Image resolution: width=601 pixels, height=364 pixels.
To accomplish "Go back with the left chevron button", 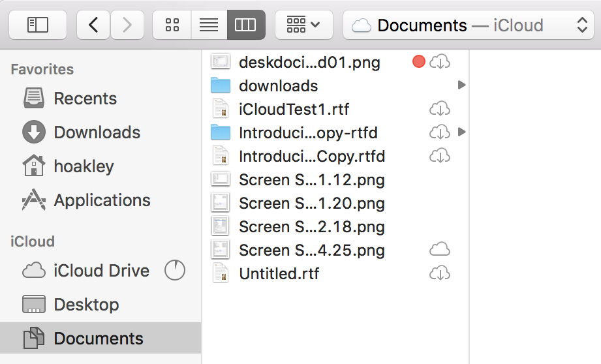I will click(93, 25).
